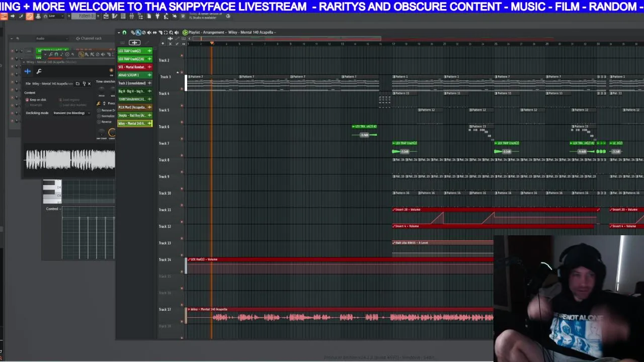
Task: Click the orange link icon in top toolbar
Action: coord(29,17)
